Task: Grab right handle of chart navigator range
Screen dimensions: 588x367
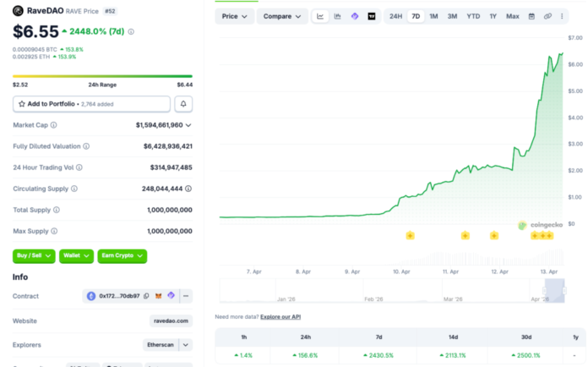Action: tap(564, 290)
